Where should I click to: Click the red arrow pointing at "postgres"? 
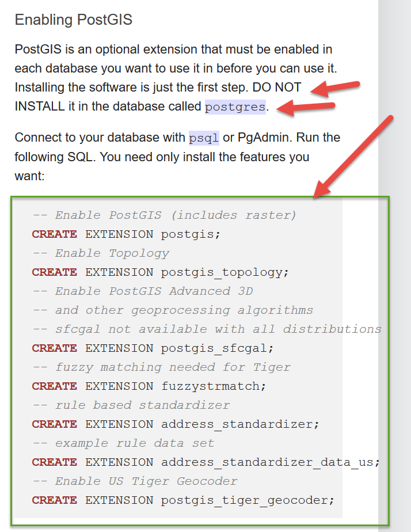[305, 108]
